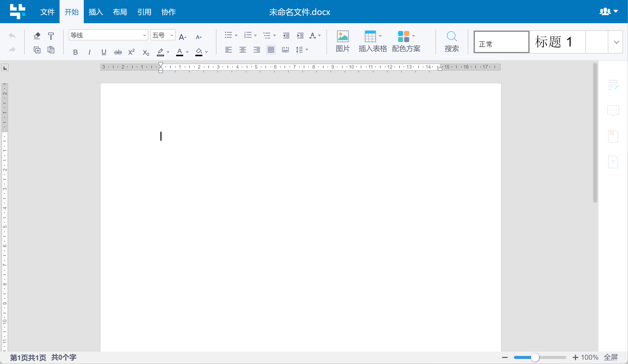Screen dimensions: 628x364
Task: Expand numbered list options
Action: pyautogui.click(x=255, y=36)
